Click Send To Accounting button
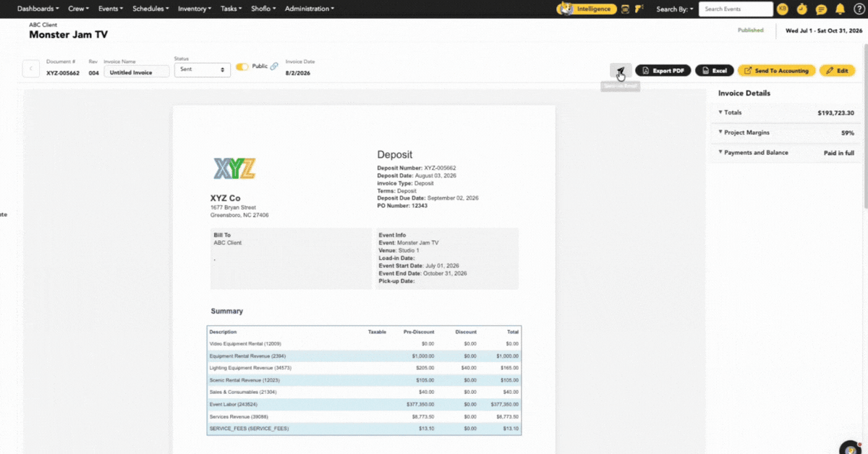Image resolution: width=868 pixels, height=454 pixels. [776, 70]
